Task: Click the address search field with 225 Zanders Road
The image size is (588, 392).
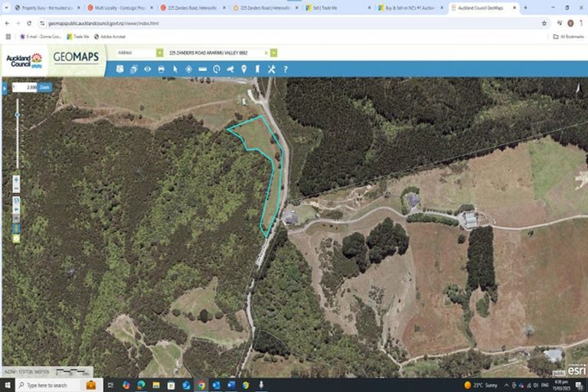Action: [216, 53]
